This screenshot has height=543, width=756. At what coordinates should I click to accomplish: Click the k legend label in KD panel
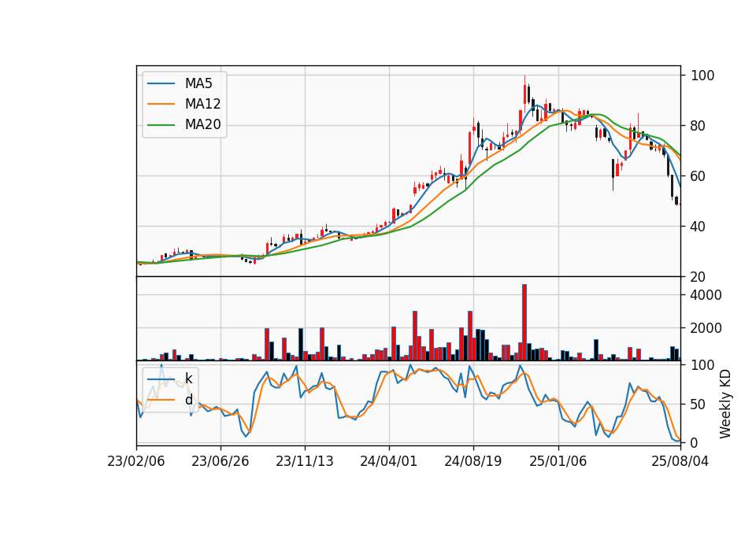click(x=188, y=379)
